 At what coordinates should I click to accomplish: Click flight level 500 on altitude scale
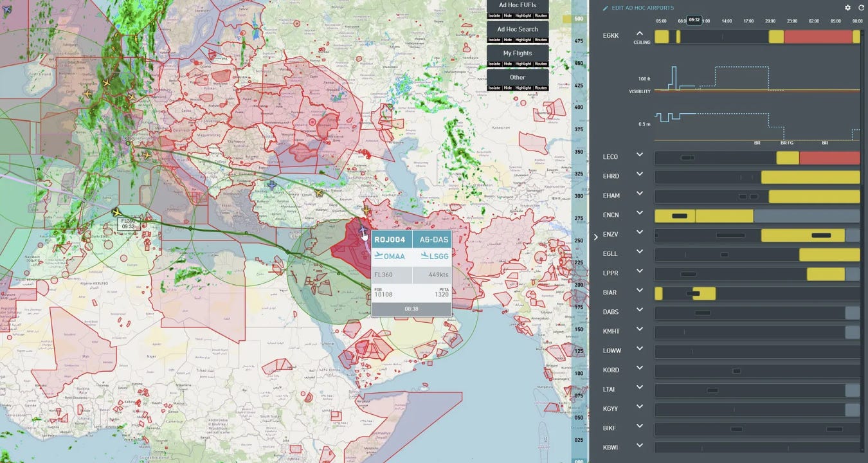pos(579,19)
